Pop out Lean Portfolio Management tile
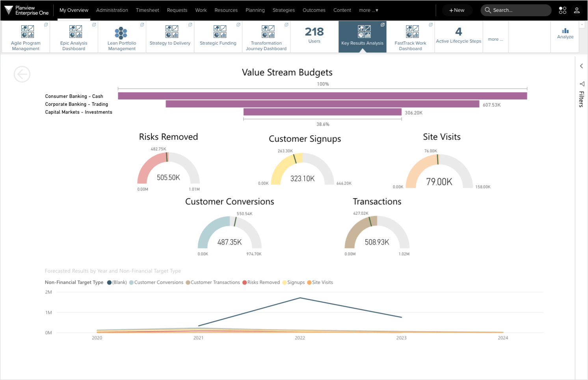 click(x=142, y=25)
